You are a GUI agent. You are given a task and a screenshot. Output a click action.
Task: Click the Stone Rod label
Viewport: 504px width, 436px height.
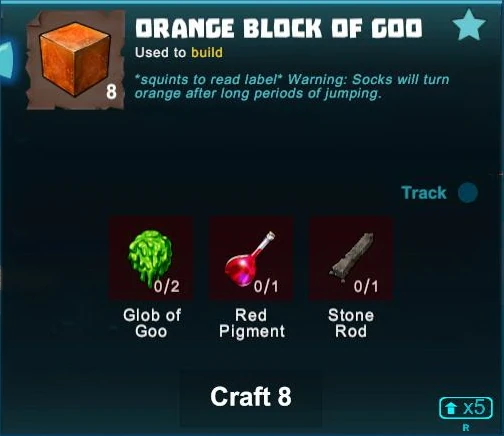tap(351, 323)
